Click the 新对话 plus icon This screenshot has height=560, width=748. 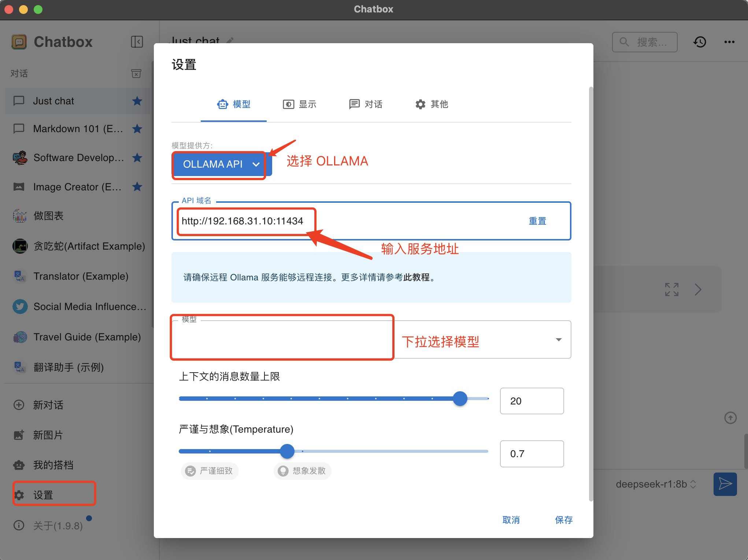pos(19,405)
